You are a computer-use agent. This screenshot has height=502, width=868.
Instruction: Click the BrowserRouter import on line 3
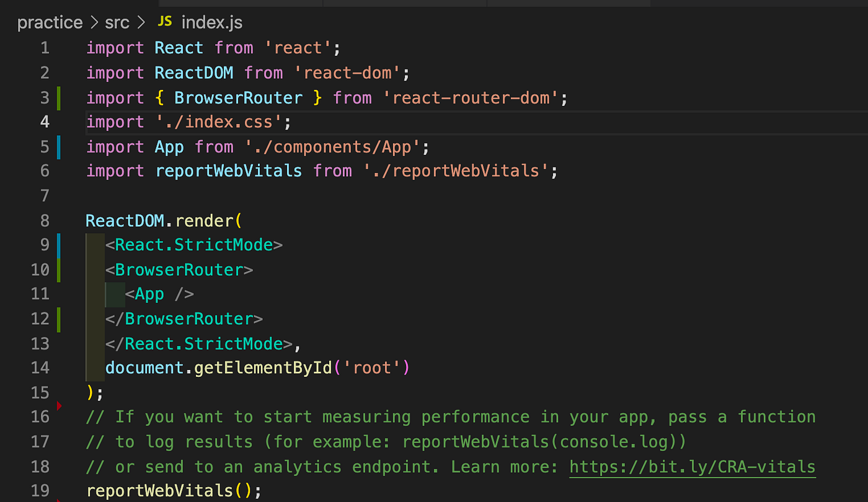238,97
